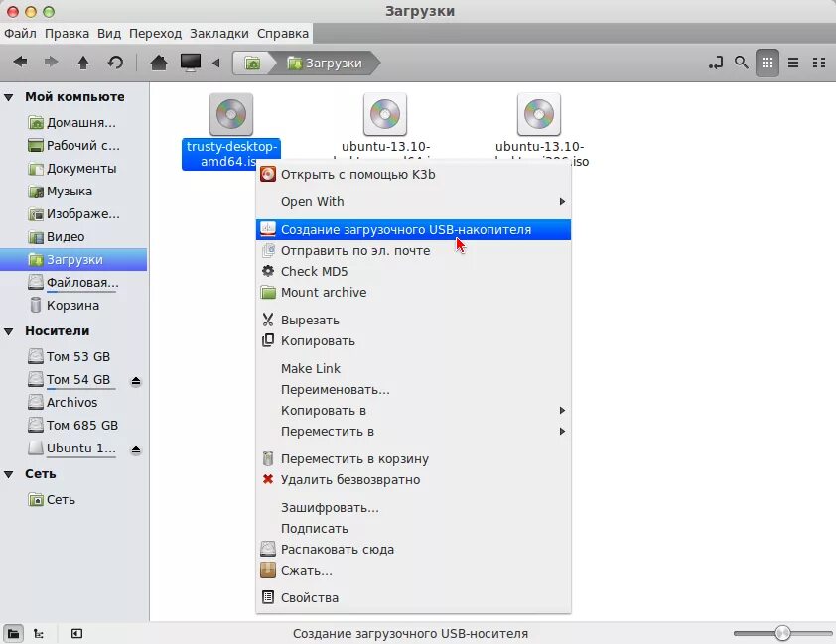Collapse the Носители sidebar section

9,331
